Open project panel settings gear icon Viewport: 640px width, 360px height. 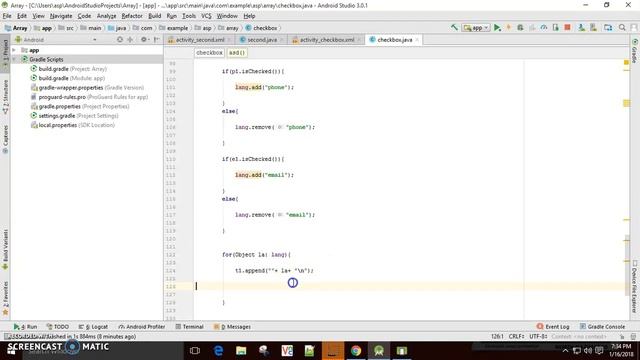(x=144, y=40)
